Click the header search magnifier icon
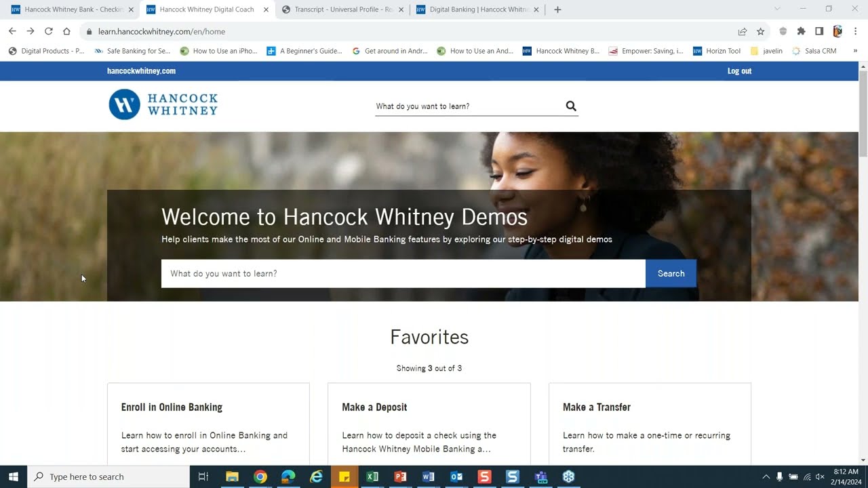 pyautogui.click(x=571, y=106)
